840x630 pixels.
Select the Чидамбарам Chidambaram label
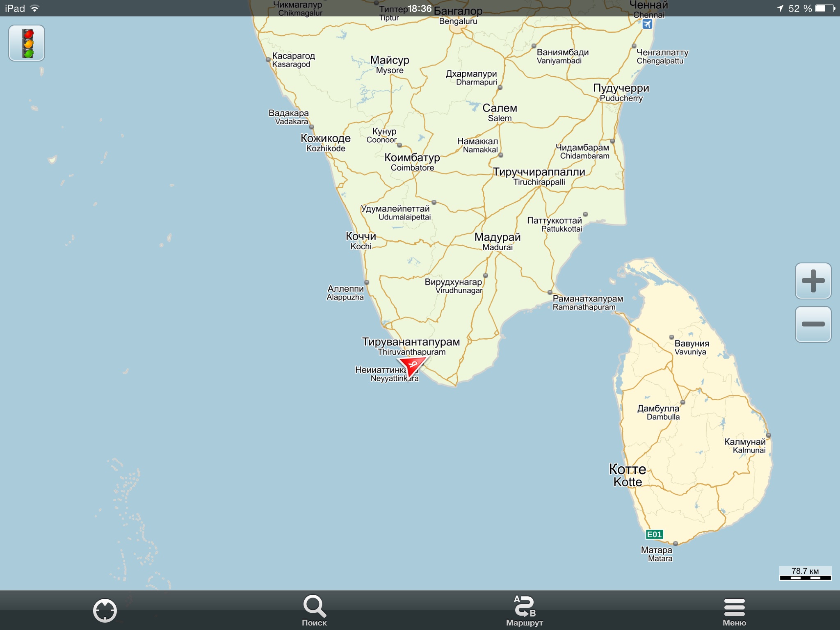582,151
